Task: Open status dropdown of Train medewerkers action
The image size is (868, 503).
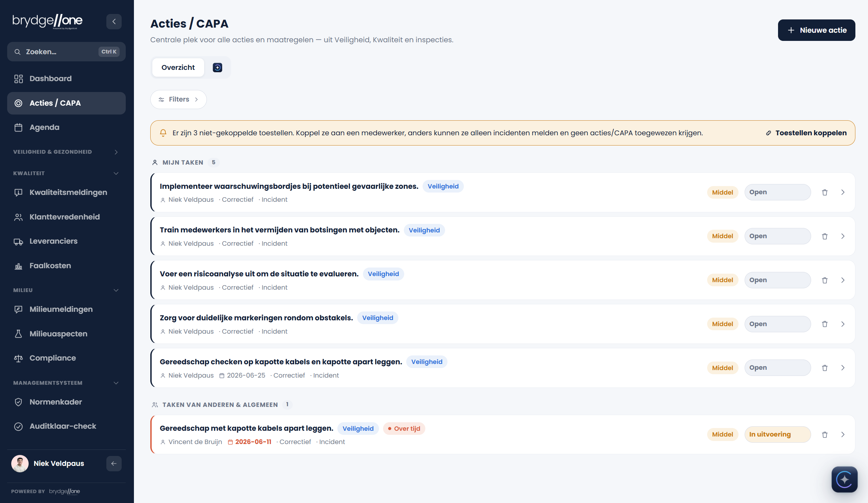Action: pos(777,236)
